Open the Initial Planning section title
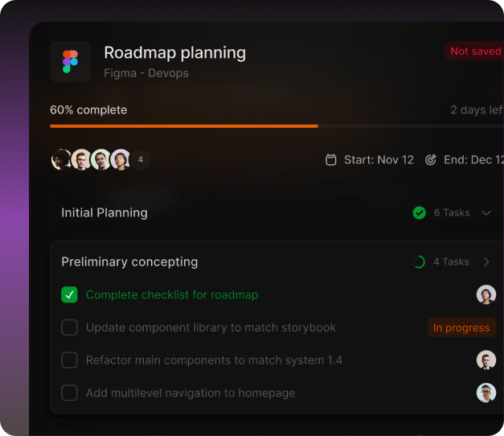 [x=104, y=213]
